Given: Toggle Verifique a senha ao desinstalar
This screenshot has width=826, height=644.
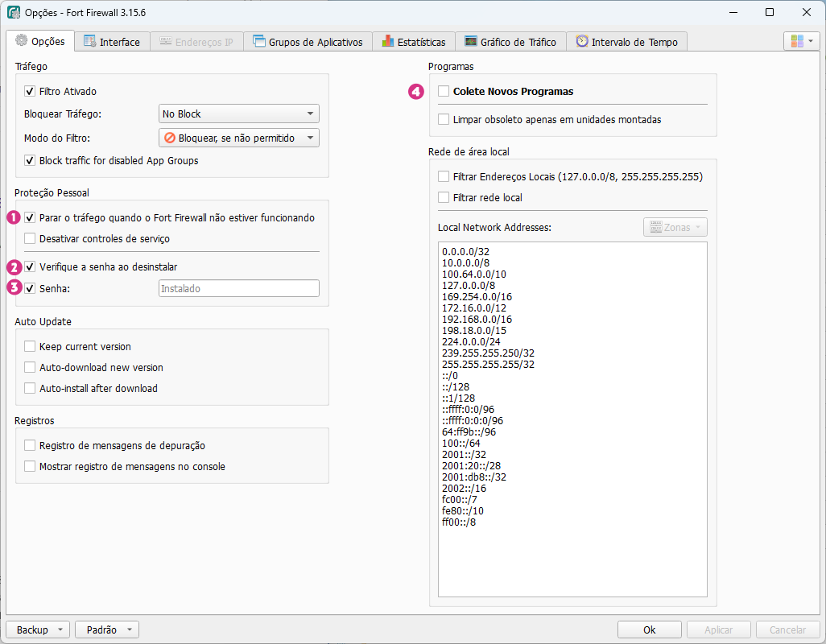Looking at the screenshot, I should coord(30,267).
